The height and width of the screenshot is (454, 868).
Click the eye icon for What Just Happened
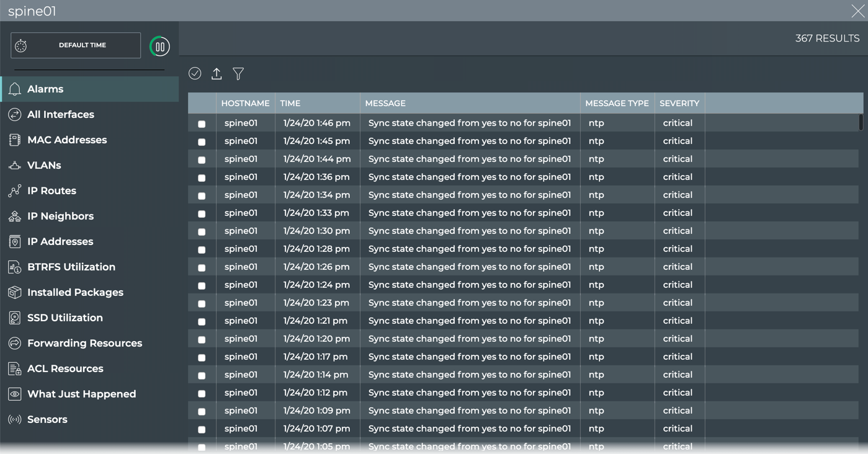click(15, 394)
